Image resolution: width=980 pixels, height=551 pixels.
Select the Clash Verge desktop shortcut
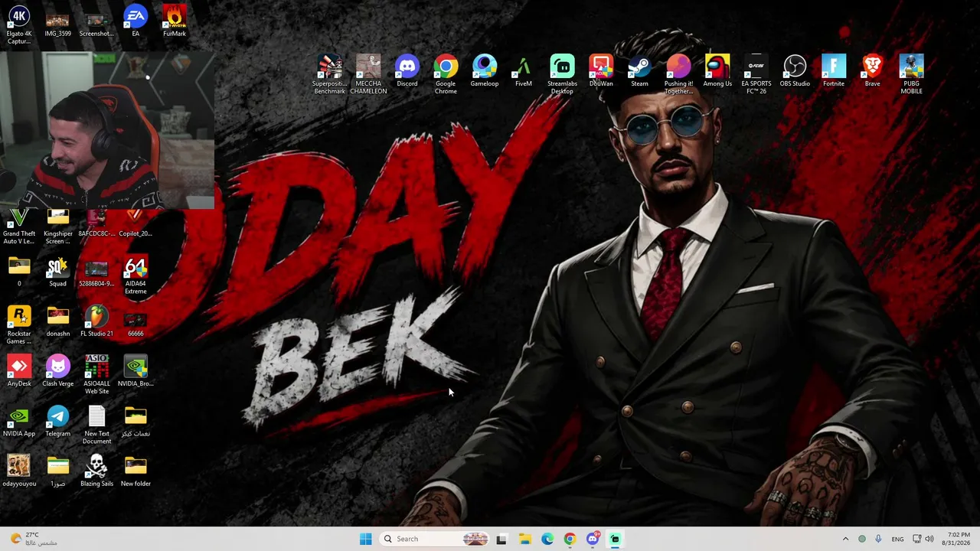point(57,370)
